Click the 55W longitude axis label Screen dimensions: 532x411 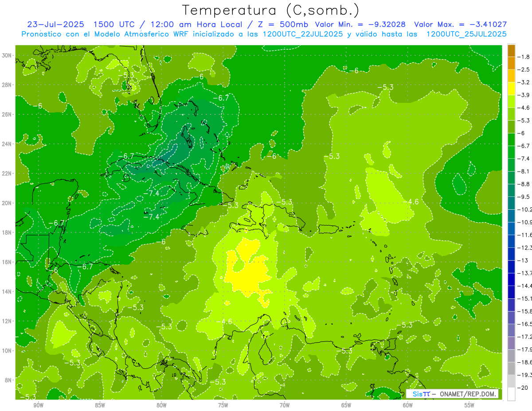pyautogui.click(x=469, y=405)
